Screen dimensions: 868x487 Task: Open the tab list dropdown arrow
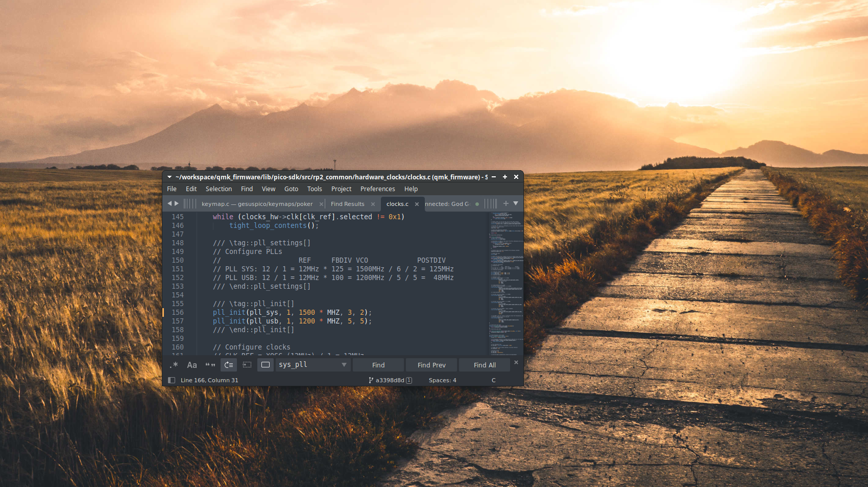point(516,203)
